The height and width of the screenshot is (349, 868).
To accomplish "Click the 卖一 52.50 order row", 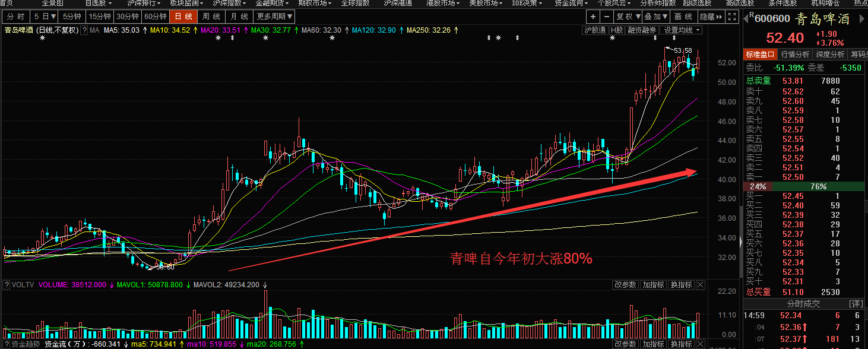I will pyautogui.click(x=804, y=177).
